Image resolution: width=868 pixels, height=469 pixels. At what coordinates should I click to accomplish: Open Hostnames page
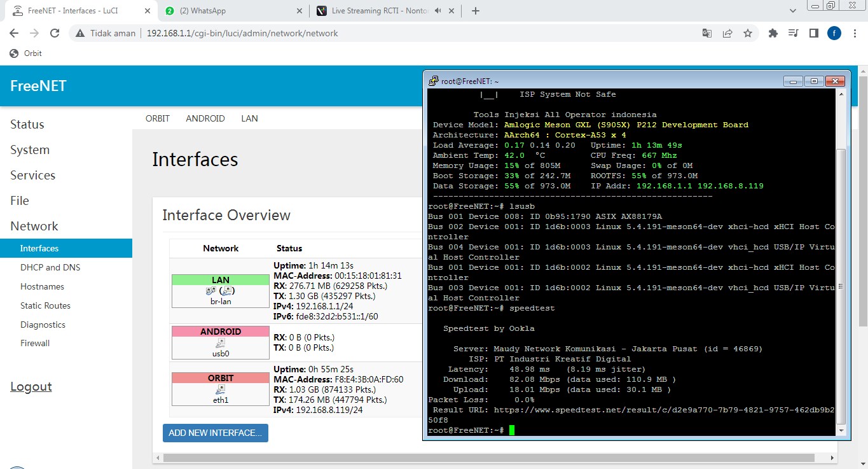(x=42, y=286)
